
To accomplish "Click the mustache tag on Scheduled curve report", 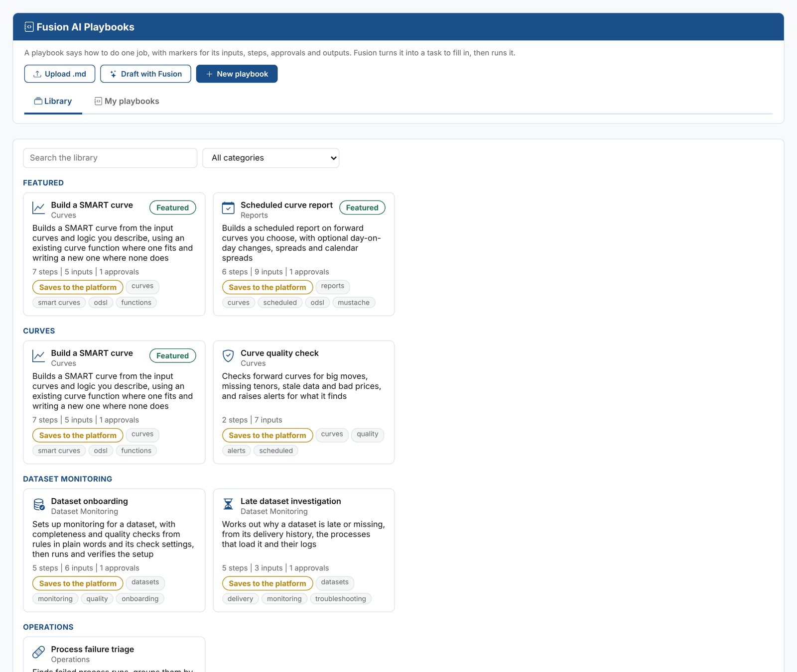I will click(354, 303).
